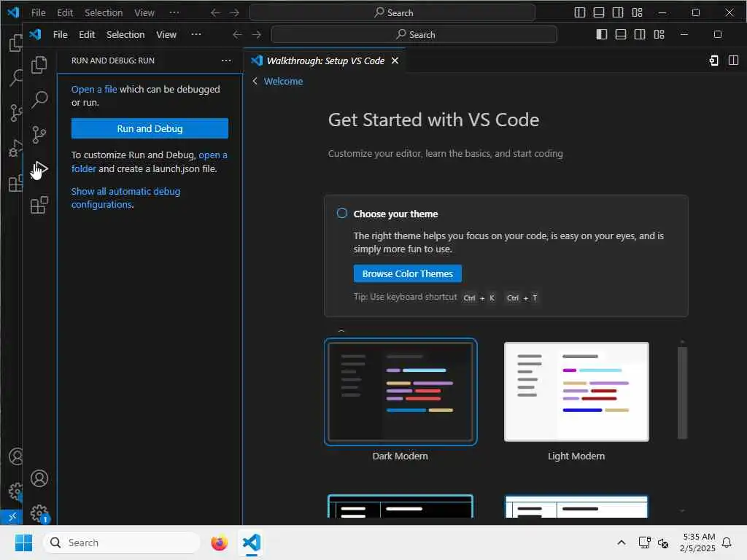747x560 pixels.
Task: Go back arrow in front window
Action: click(x=237, y=34)
